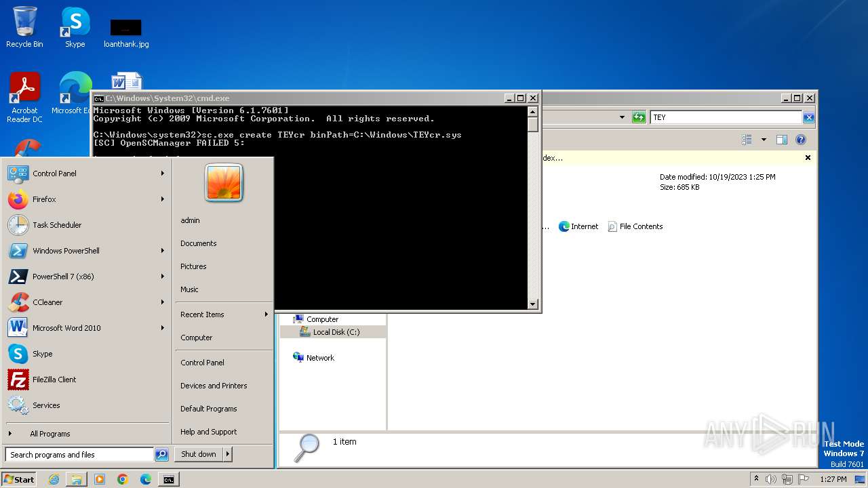
Task: Launch Skype from the Start menu list
Action: tap(87, 354)
